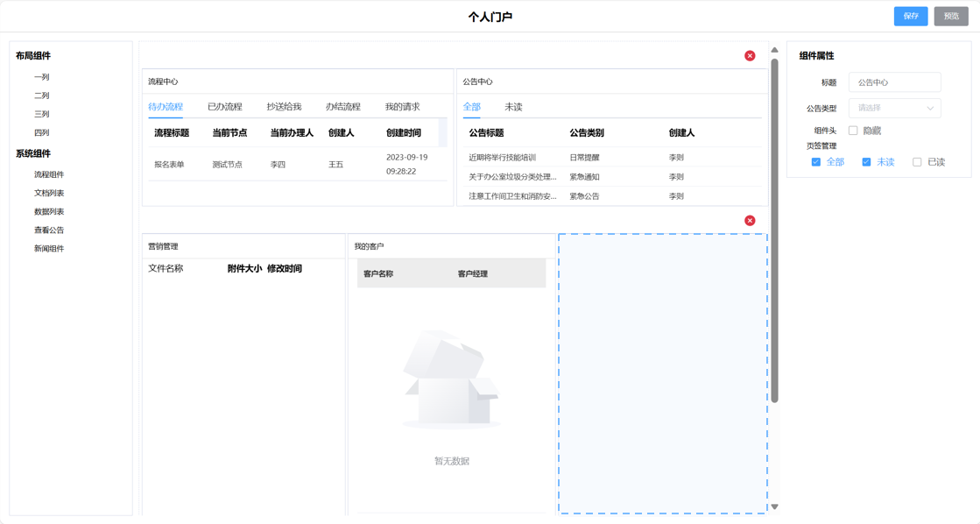The image size is (980, 524).
Task: Uncheck the 全部 tab management checkbox
Action: coord(816,162)
